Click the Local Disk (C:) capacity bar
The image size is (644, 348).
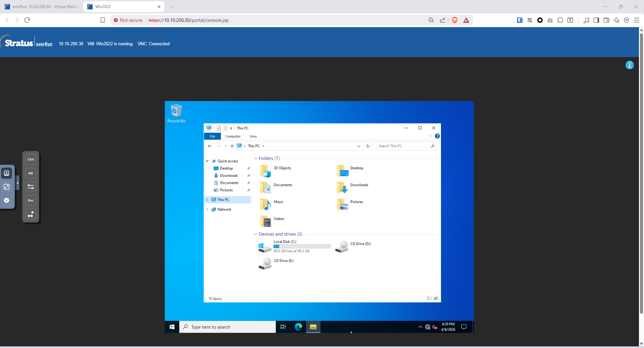click(x=302, y=246)
